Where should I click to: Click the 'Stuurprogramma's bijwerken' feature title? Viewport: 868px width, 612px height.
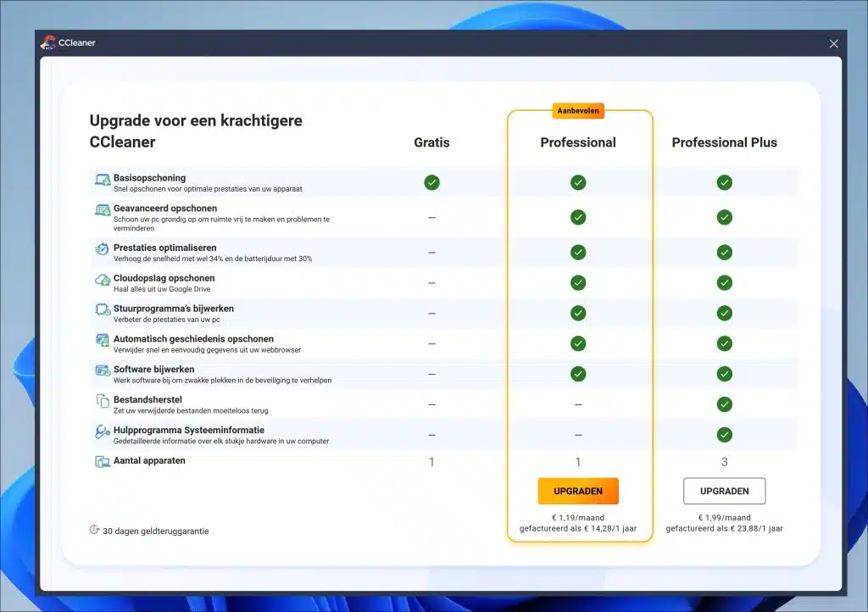(173, 309)
